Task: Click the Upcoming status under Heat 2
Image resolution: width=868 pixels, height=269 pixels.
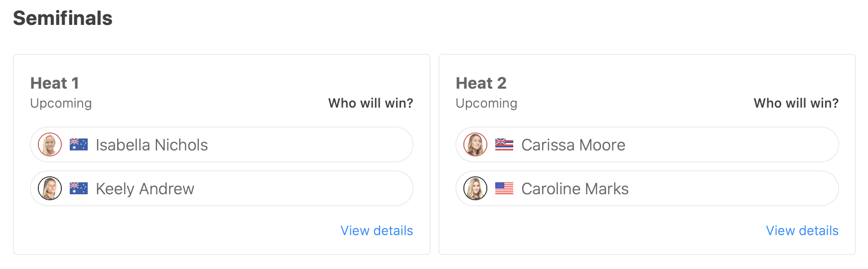Action: coord(486,103)
